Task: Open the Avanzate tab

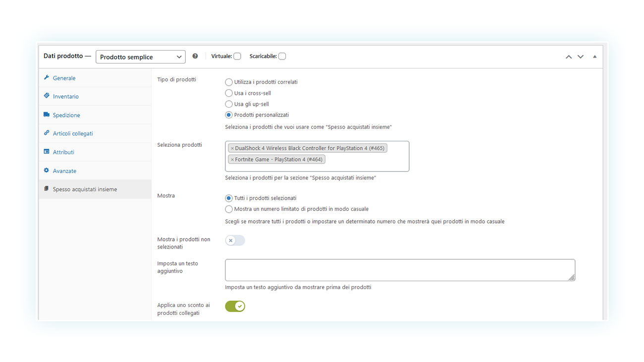Action: pyautogui.click(x=95, y=171)
